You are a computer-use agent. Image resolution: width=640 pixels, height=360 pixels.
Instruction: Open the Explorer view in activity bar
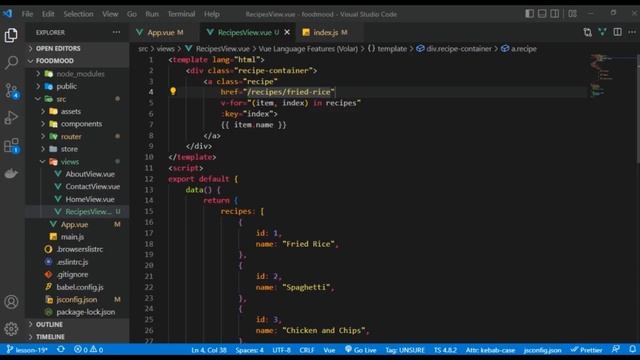coord(11,36)
